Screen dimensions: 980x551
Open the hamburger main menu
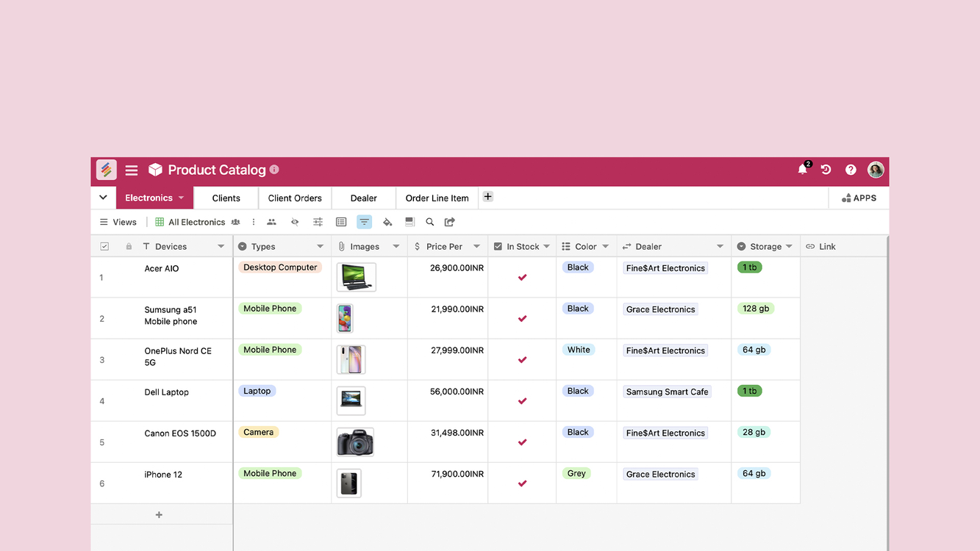tap(132, 170)
